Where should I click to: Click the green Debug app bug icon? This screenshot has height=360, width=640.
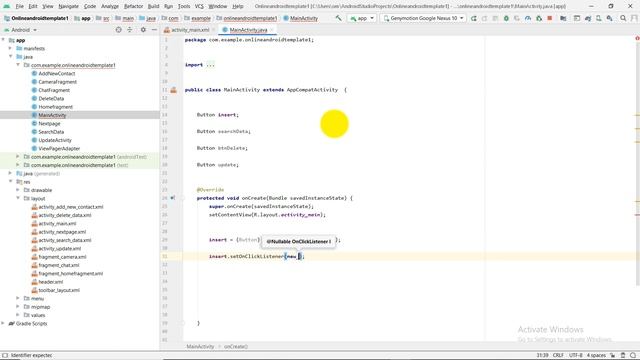pyautogui.click(x=506, y=18)
